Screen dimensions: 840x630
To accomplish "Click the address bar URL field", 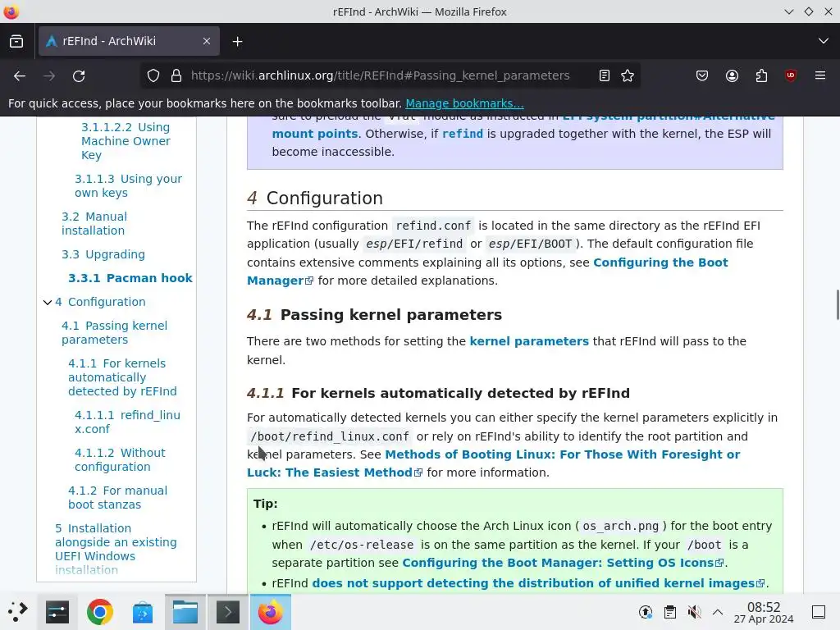I will click(381, 76).
